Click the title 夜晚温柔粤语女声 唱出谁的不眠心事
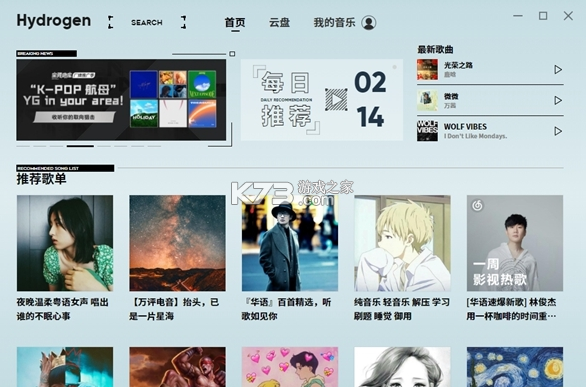The image size is (586, 387). (62, 309)
